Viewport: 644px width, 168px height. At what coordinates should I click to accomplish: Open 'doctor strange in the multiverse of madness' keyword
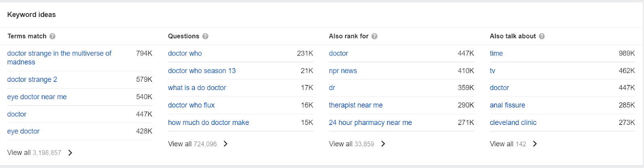pyautogui.click(x=59, y=58)
